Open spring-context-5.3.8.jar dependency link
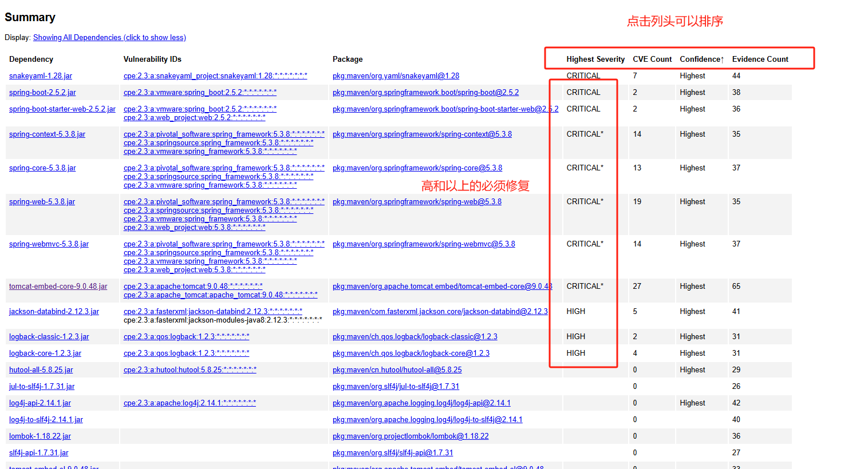868x469 pixels. point(47,134)
